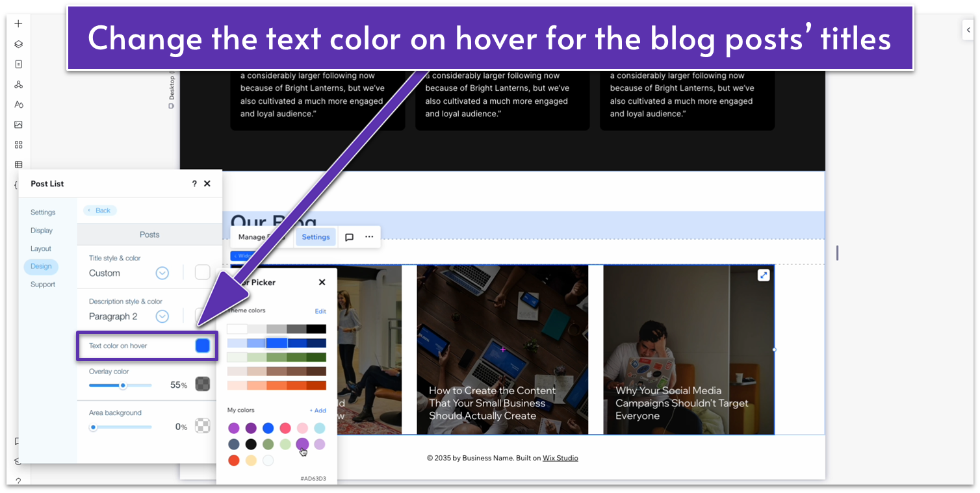Click the 'Our Blog' heading on canvas
This screenshot has width=980, height=493.
273,223
